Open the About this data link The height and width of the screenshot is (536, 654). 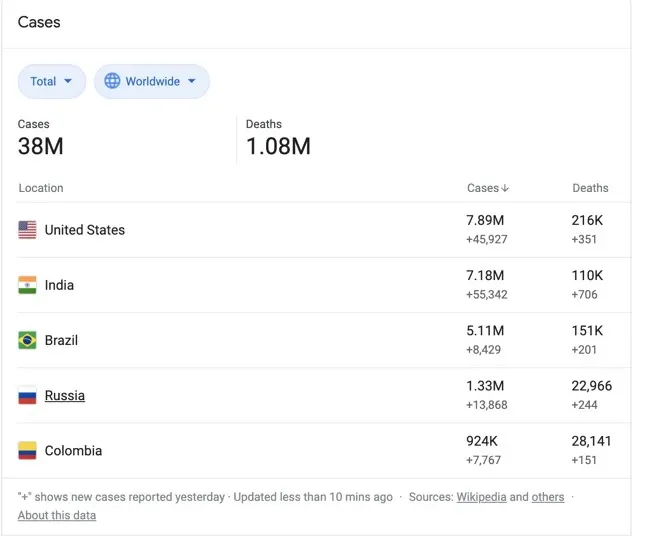click(x=57, y=515)
